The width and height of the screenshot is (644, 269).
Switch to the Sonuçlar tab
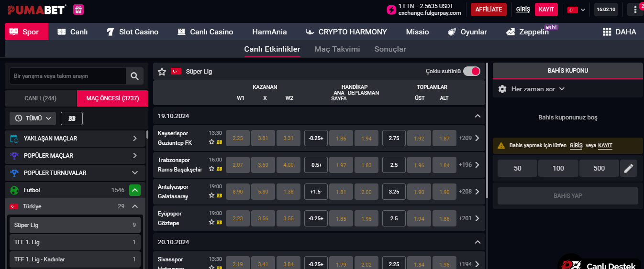tap(390, 49)
